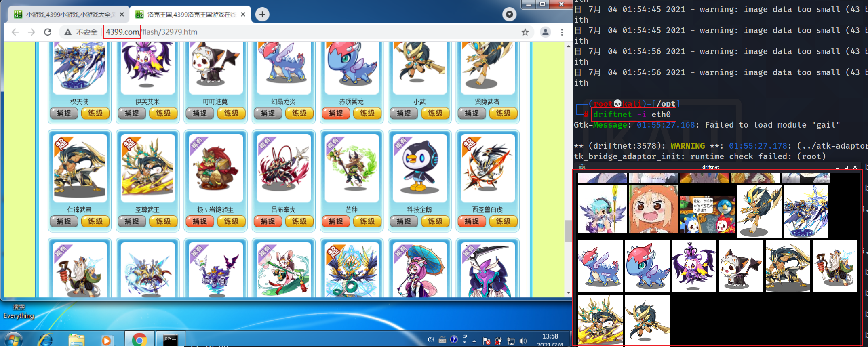Click the scrollbar down arrow in Chrome
This screenshot has width=868, height=347.
click(x=568, y=292)
